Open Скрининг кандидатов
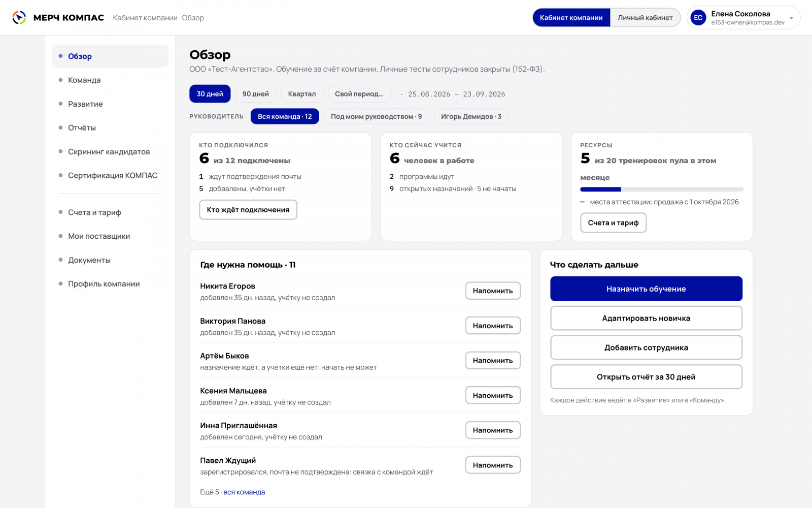 (110, 152)
